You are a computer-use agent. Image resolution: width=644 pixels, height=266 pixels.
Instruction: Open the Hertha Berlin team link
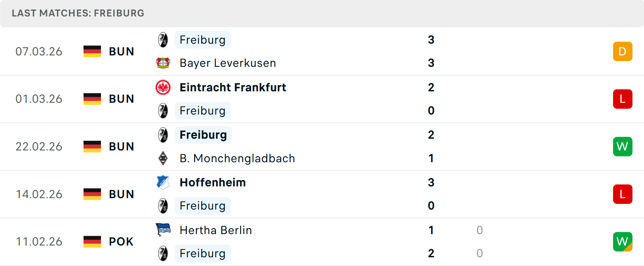(216, 230)
